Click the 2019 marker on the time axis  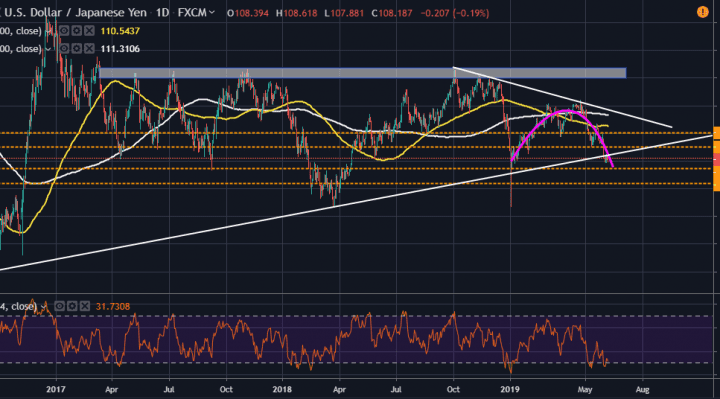[x=510, y=389]
